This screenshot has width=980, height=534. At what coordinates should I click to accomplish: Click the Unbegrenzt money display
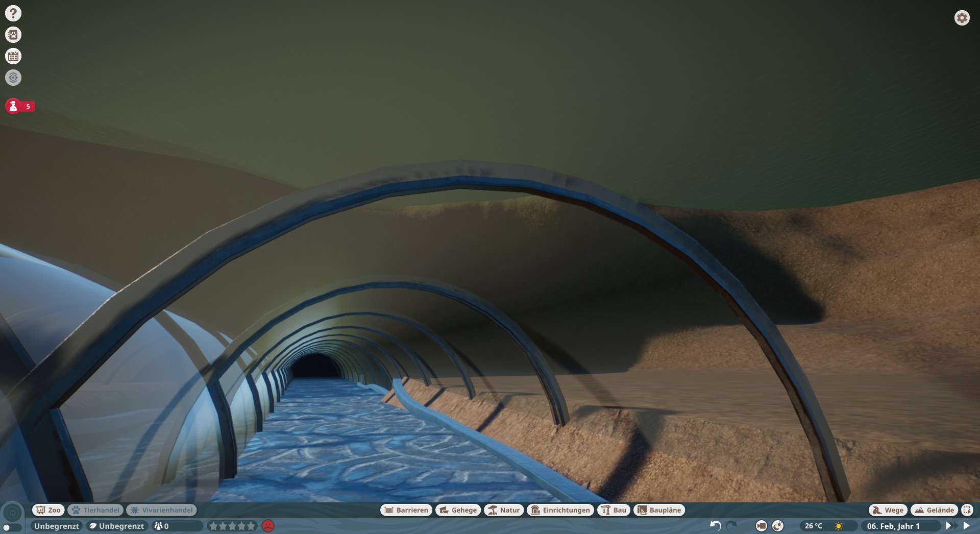click(x=56, y=526)
